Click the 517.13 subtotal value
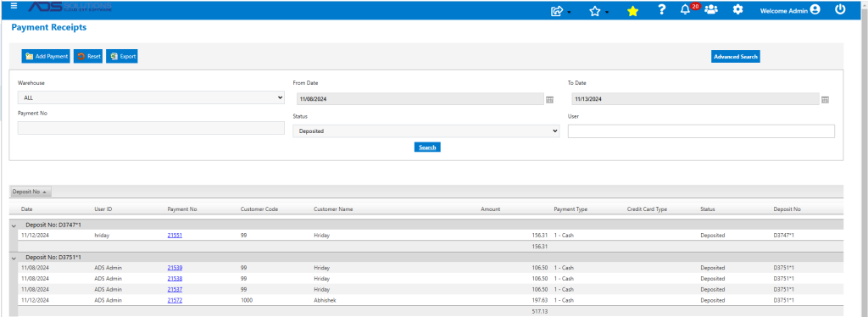 click(540, 311)
